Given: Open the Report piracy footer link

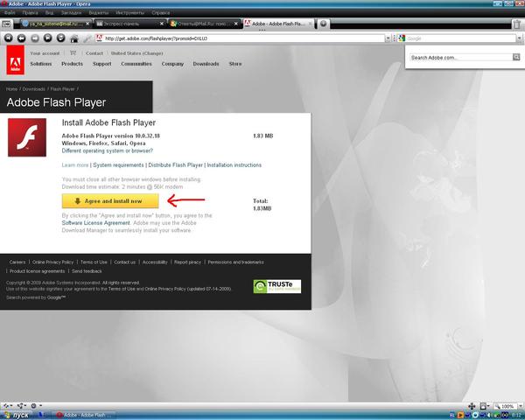Looking at the screenshot, I should (x=187, y=262).
